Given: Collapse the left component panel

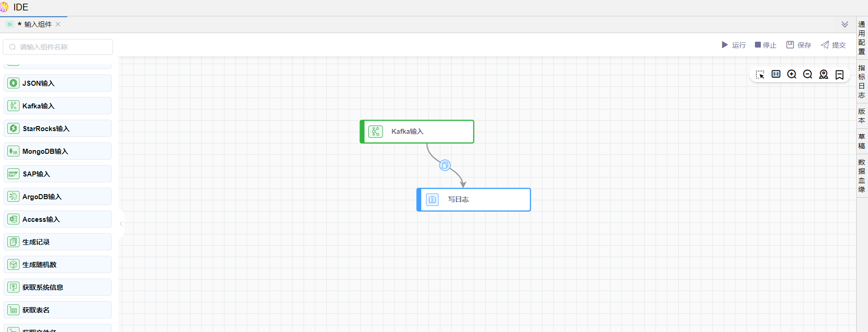Looking at the screenshot, I should pos(121,224).
